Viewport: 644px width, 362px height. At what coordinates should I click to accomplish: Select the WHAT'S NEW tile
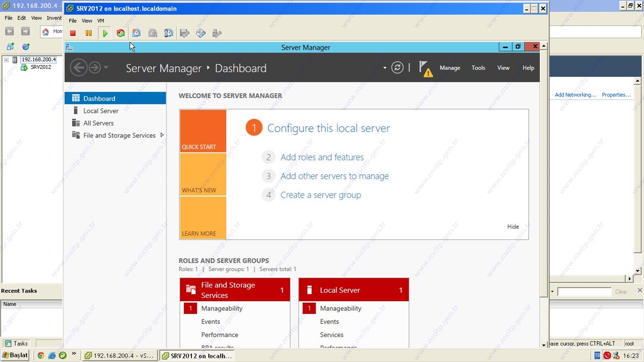point(203,174)
